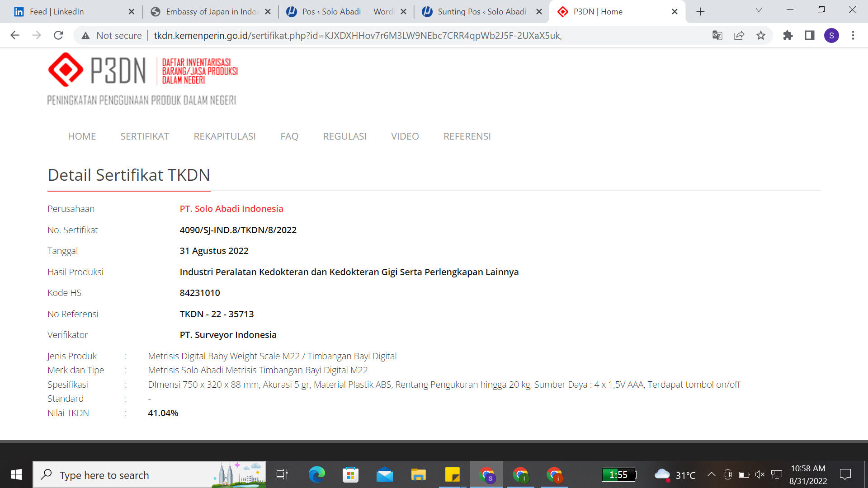This screenshot has width=868, height=488.
Task: Click the share page icon
Action: coord(739,35)
